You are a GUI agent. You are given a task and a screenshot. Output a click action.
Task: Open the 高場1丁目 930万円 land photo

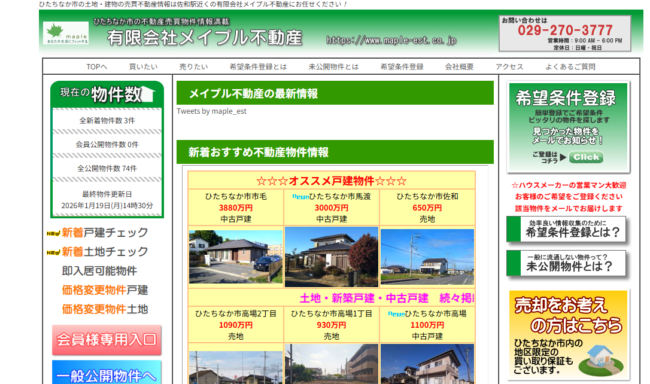coord(331,364)
